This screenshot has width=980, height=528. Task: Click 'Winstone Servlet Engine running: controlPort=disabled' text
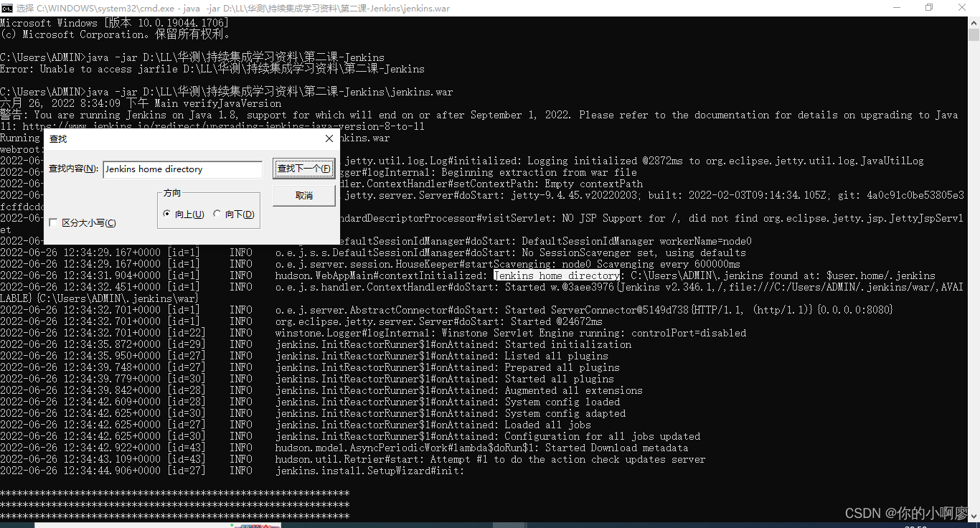(594, 333)
